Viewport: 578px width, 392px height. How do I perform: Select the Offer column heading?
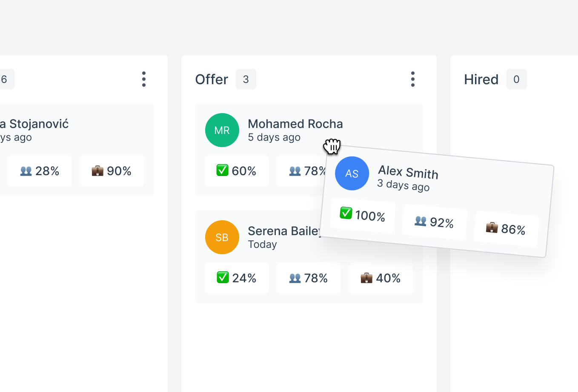coord(212,80)
